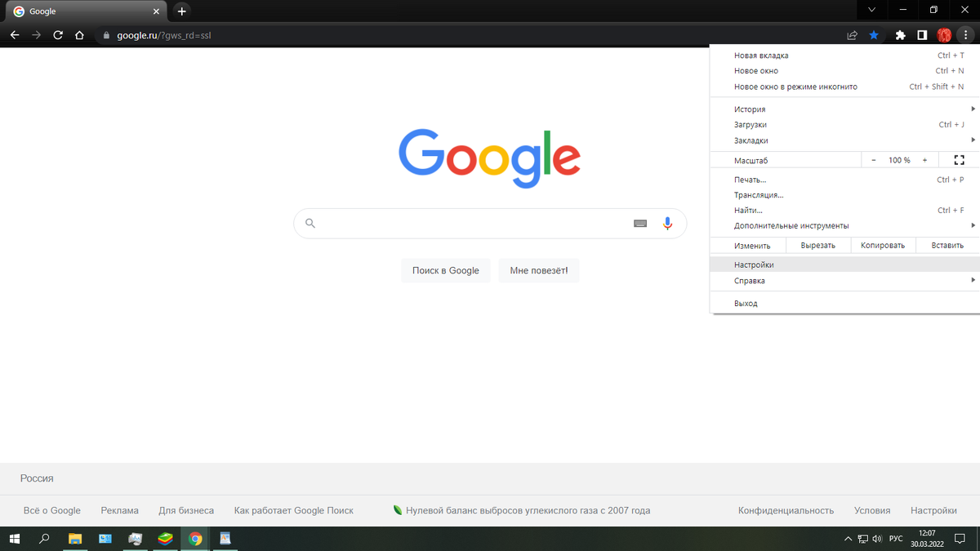Viewport: 980px width, 551px height.
Task: Click the Google tab title
Action: pos(42,11)
